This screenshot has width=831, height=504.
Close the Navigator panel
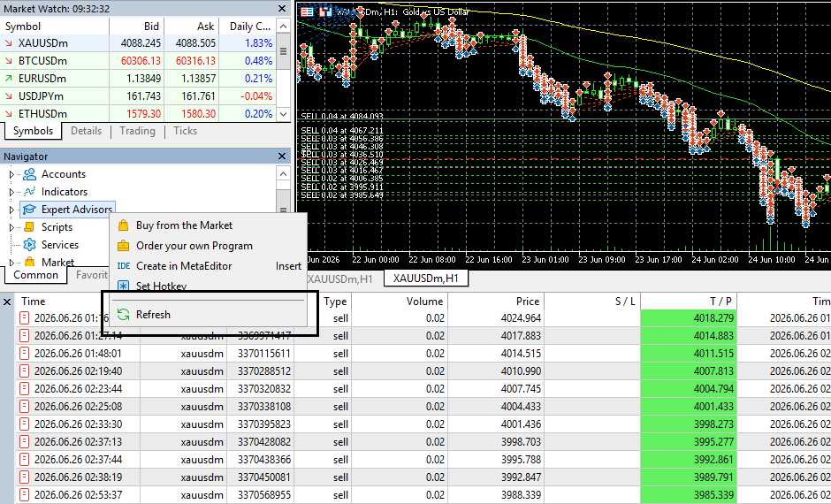coord(283,157)
